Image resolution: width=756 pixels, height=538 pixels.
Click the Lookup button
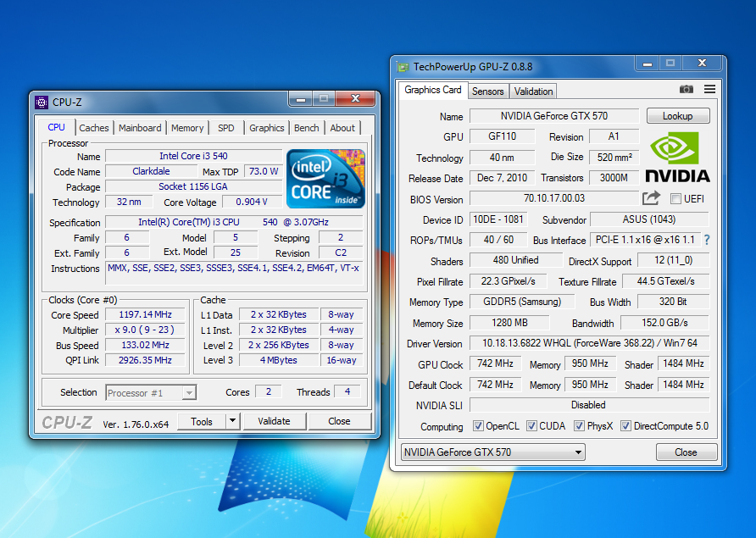click(677, 116)
